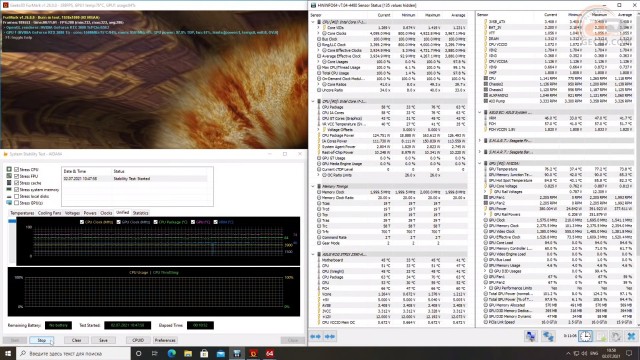Open the Voltages tab

(x=72, y=213)
